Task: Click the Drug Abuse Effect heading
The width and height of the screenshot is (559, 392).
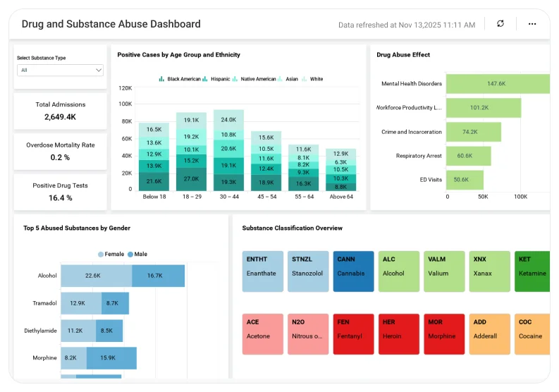Action: [403, 55]
